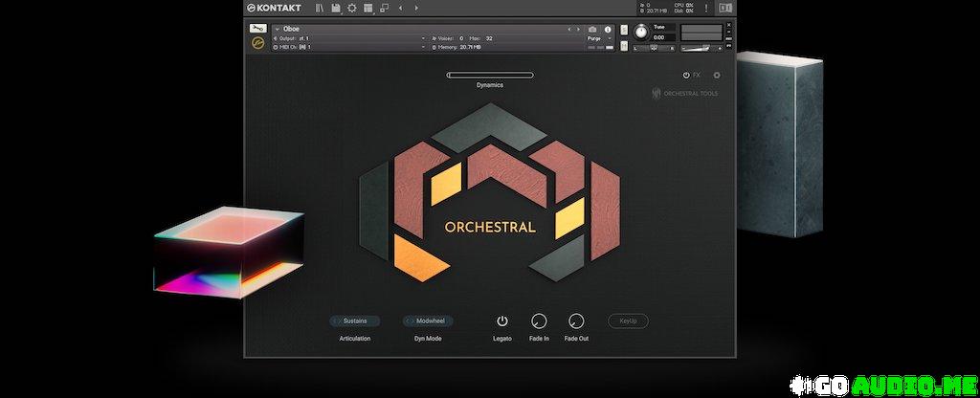Click the ORCHESTRAL title text
Image resolution: width=980 pixels, height=398 pixels.
(490, 227)
